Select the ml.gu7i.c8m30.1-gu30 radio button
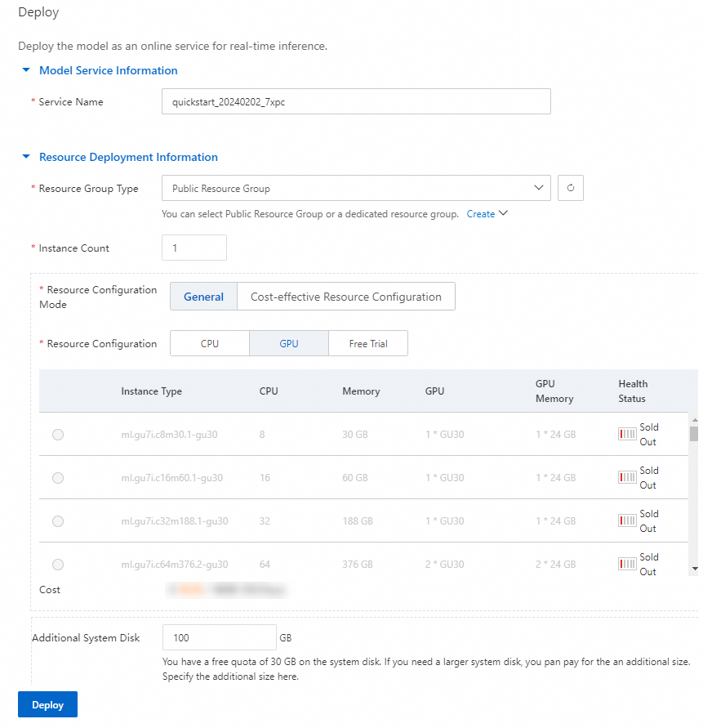The width and height of the screenshot is (703, 728). (58, 435)
